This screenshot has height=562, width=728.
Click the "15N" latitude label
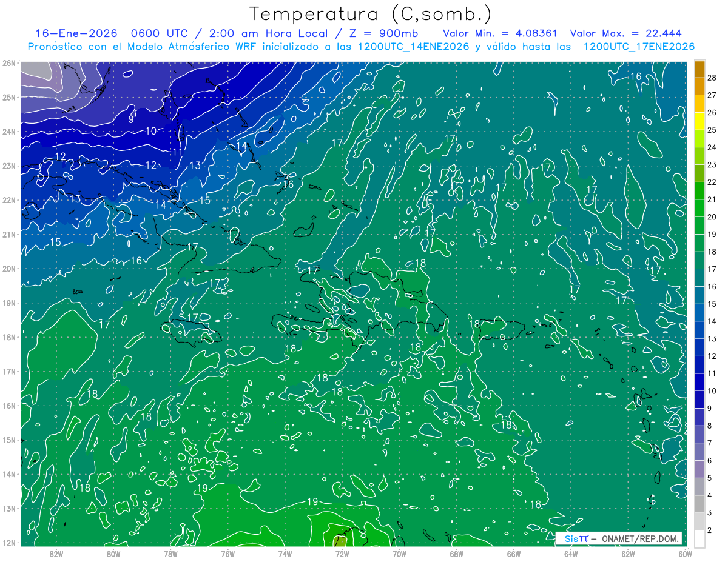[x=9, y=440]
